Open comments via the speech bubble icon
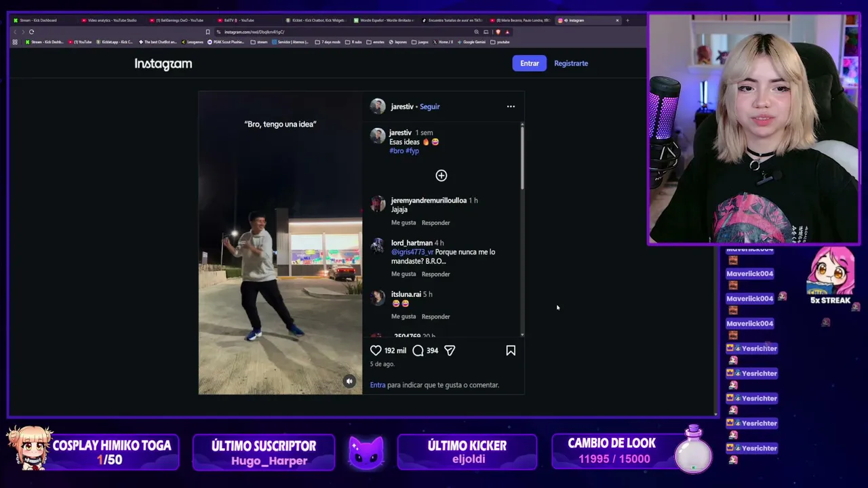 [418, 350]
